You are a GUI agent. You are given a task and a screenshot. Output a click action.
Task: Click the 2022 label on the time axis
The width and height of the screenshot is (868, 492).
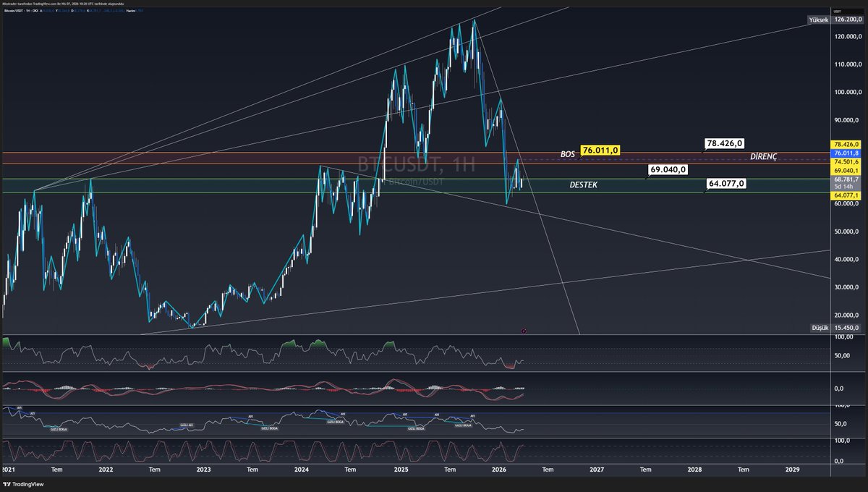click(x=106, y=470)
